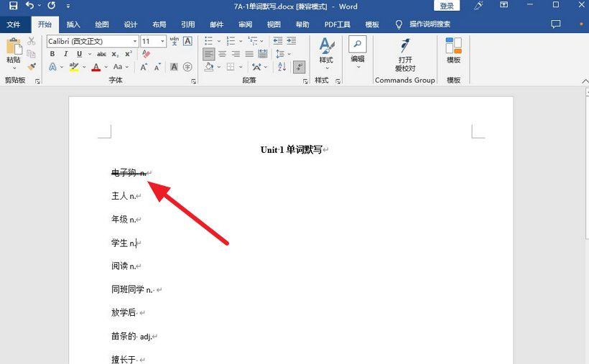Toggle character shading (gray A)
The image size is (589, 364).
coord(174,67)
